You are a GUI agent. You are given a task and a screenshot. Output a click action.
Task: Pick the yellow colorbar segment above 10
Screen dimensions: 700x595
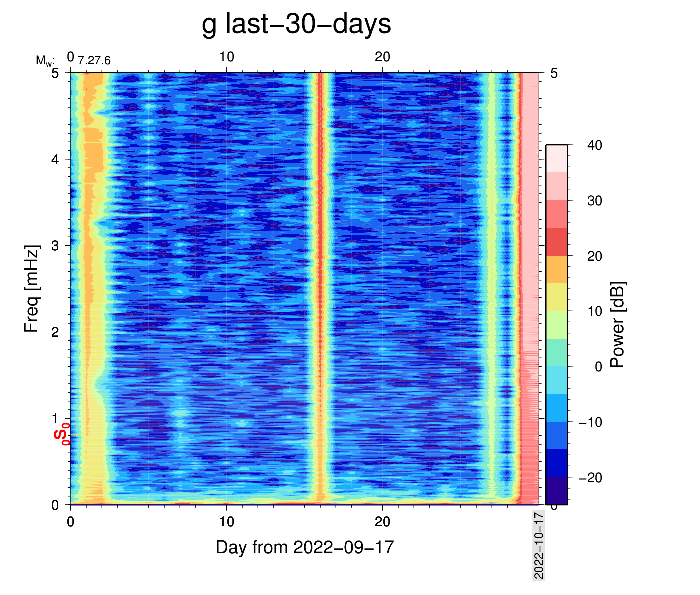(556, 297)
